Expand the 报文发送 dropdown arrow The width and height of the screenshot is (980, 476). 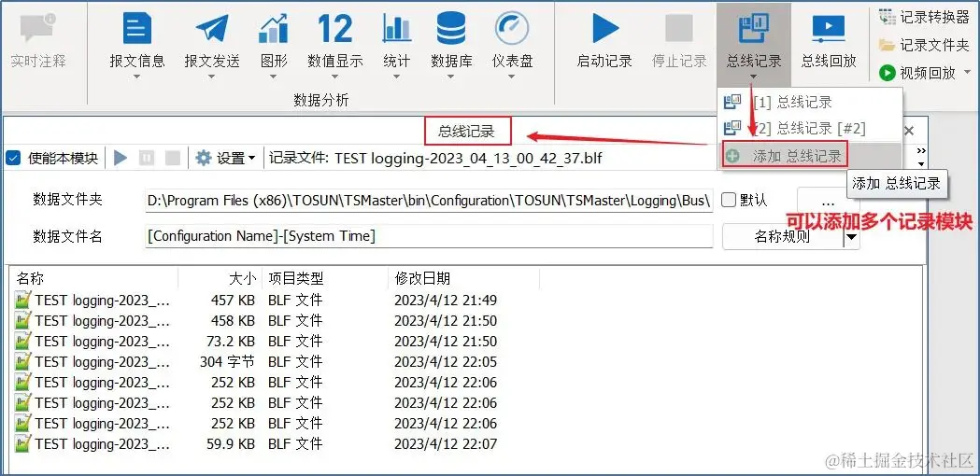[212, 77]
